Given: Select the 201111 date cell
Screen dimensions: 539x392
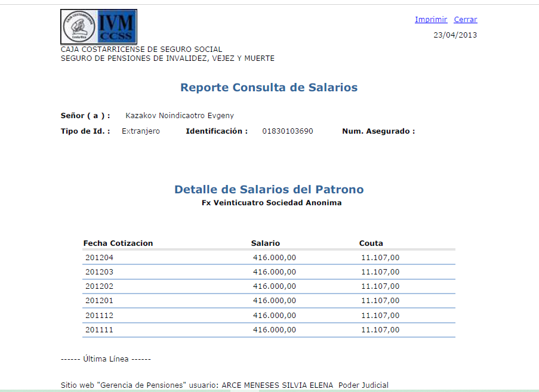Looking at the screenshot, I should pyautogui.click(x=99, y=330).
